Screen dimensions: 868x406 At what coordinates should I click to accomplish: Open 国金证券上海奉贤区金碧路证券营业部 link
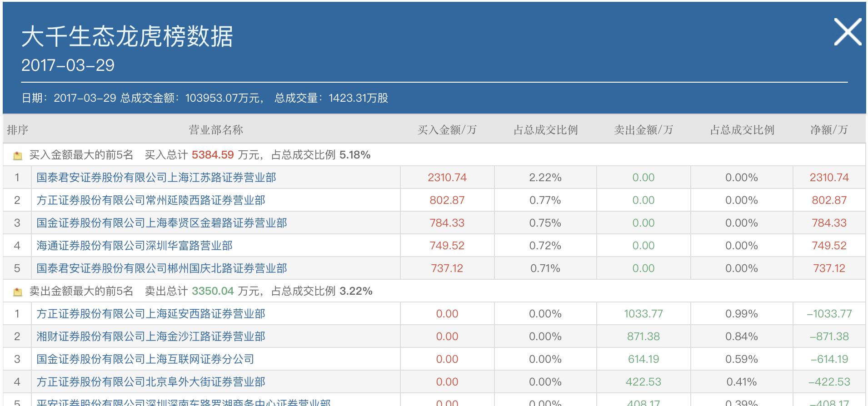tap(162, 223)
